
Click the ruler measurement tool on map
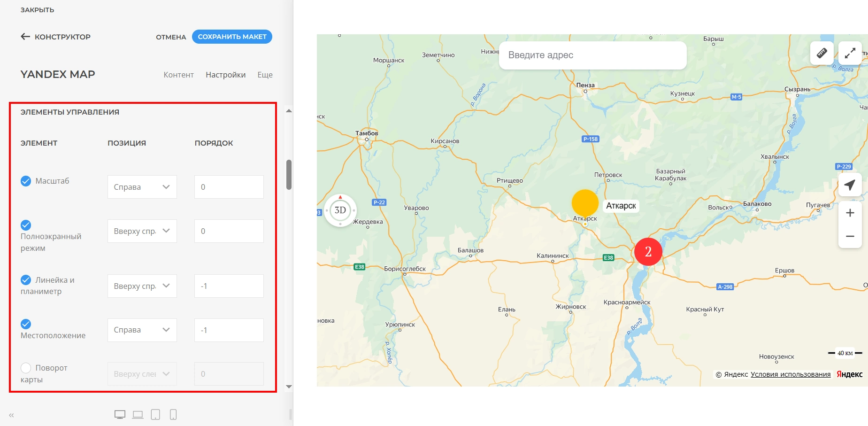tap(822, 53)
